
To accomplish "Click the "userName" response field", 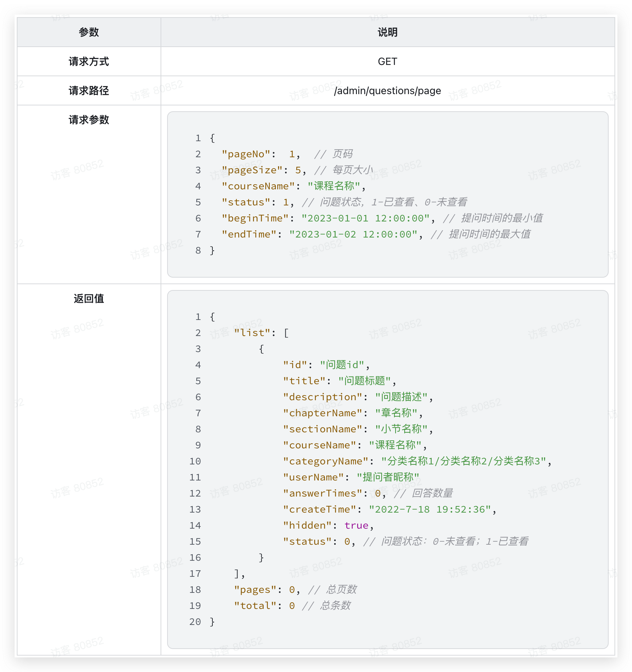I will [351, 477].
